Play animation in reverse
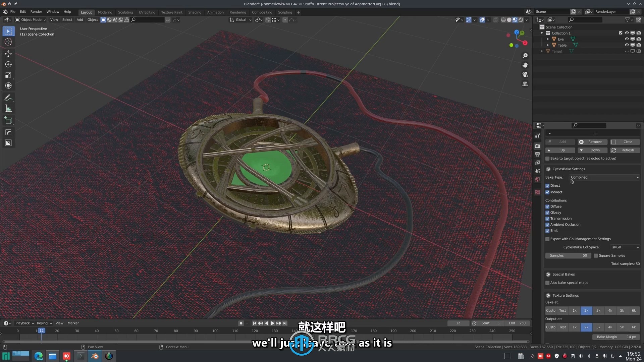Screen dimensions: 644x362 pyautogui.click(x=266, y=323)
